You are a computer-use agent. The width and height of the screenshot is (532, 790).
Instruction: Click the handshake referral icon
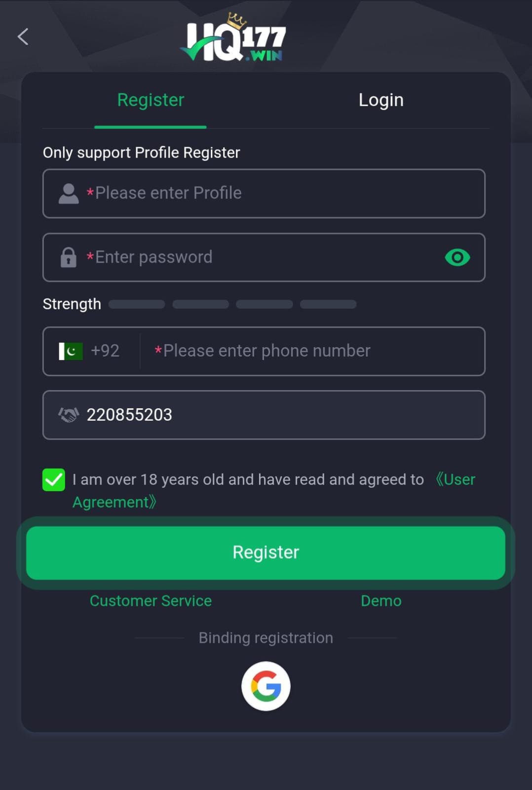point(69,415)
